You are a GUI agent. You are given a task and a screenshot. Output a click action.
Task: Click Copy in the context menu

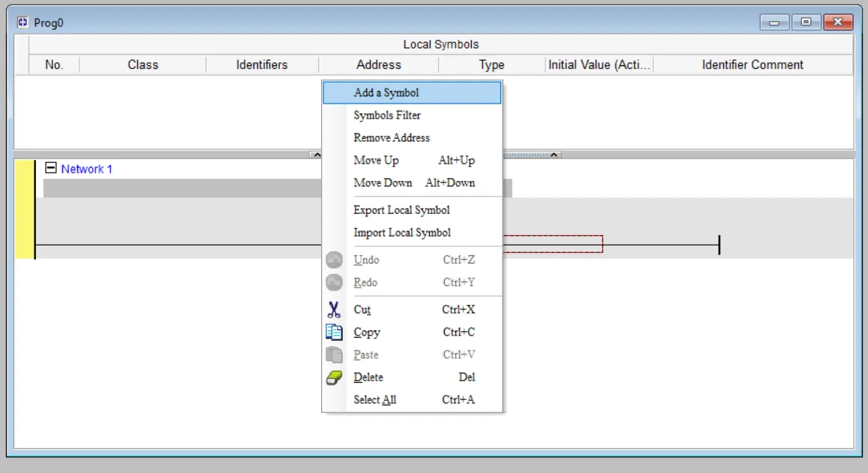pos(412,333)
